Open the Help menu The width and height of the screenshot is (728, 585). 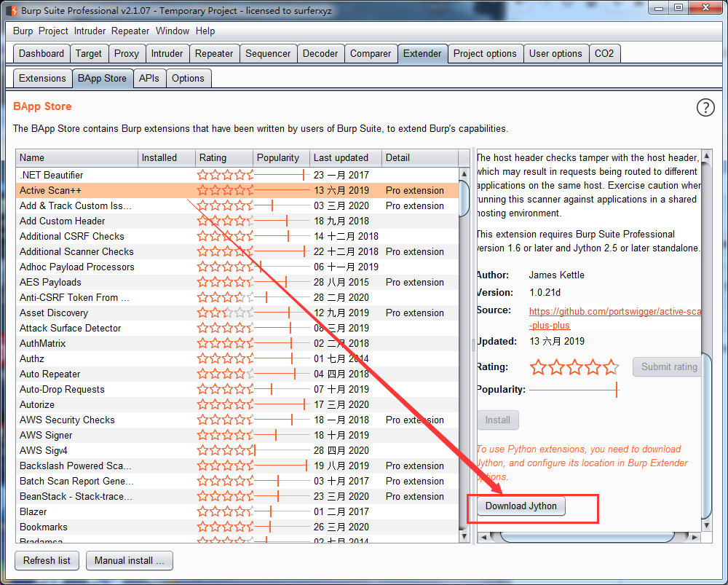click(x=205, y=31)
